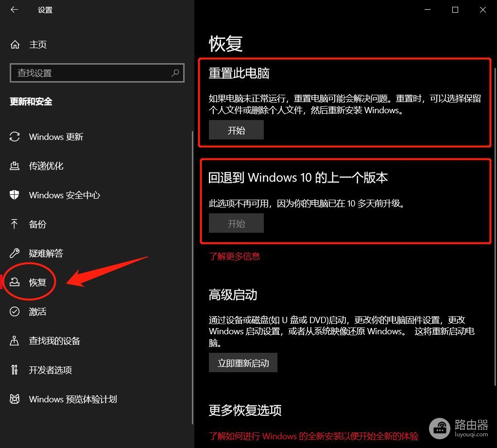Click the search magnifier icon
Screen dimensions: 497x448
point(175,73)
